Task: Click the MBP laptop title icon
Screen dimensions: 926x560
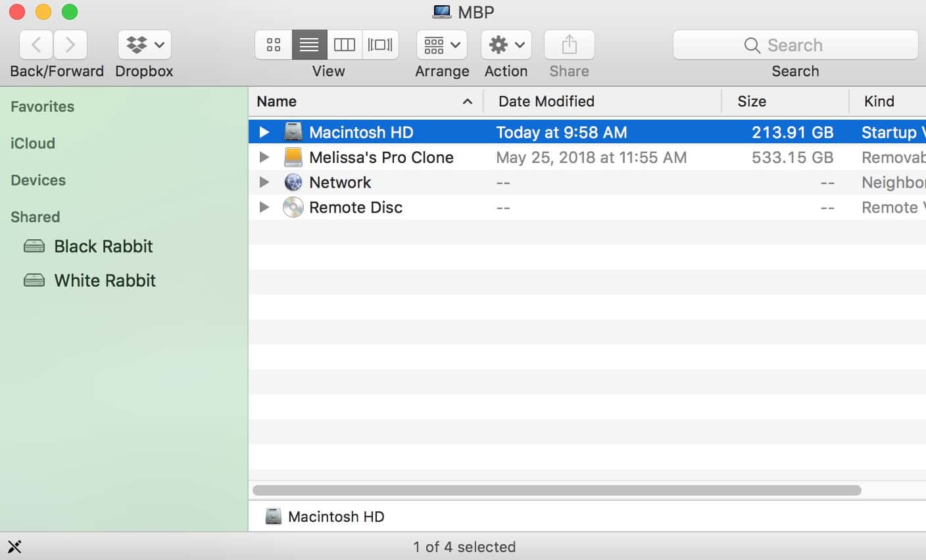Action: 442,12
